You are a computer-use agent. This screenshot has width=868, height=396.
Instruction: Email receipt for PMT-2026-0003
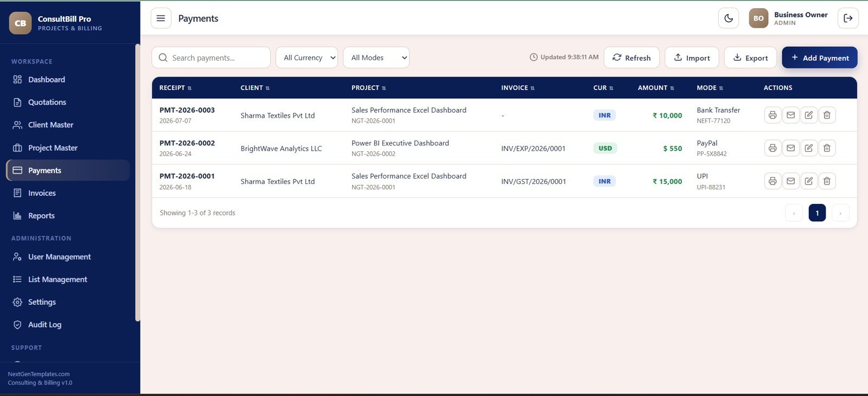click(x=791, y=115)
